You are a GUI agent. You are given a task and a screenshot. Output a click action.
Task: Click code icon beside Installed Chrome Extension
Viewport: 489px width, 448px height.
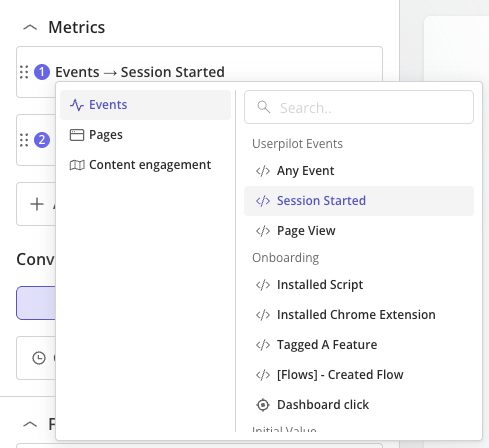[x=263, y=315]
